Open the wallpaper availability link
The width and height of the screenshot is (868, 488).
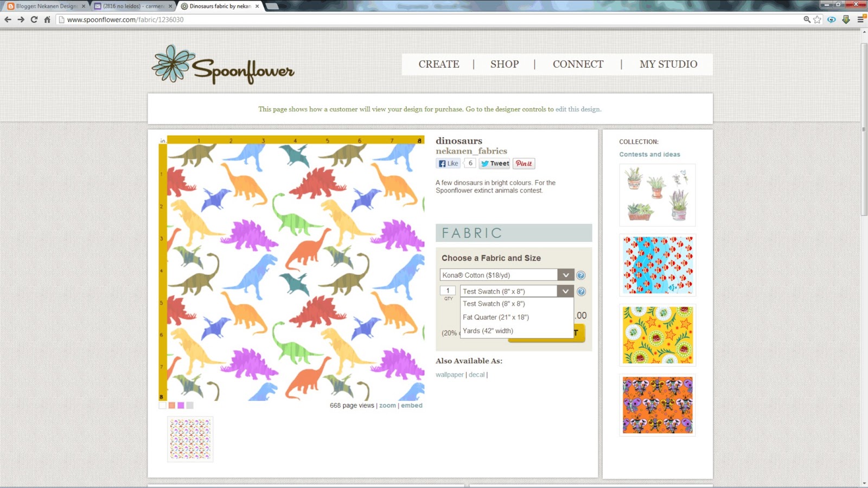click(449, 374)
